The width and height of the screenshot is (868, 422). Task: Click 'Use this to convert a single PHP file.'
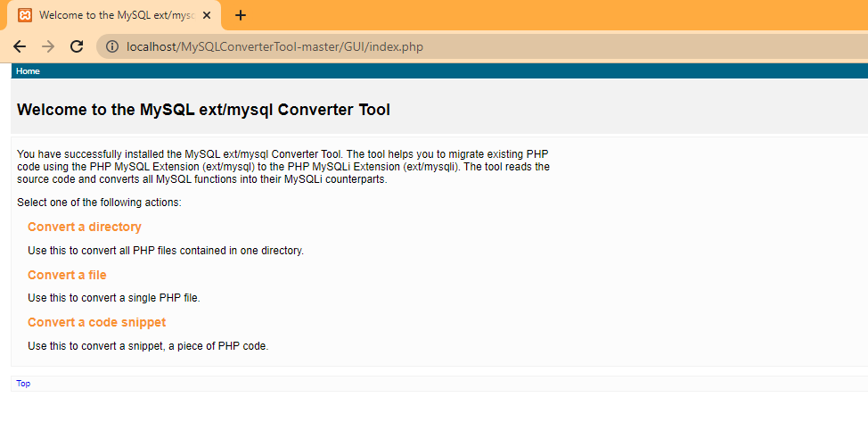pyautogui.click(x=114, y=298)
